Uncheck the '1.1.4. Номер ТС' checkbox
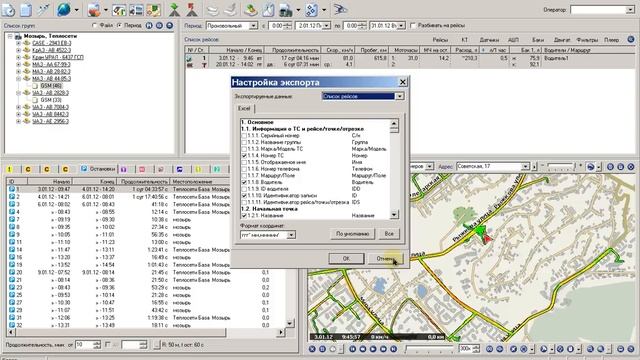 tap(244, 156)
